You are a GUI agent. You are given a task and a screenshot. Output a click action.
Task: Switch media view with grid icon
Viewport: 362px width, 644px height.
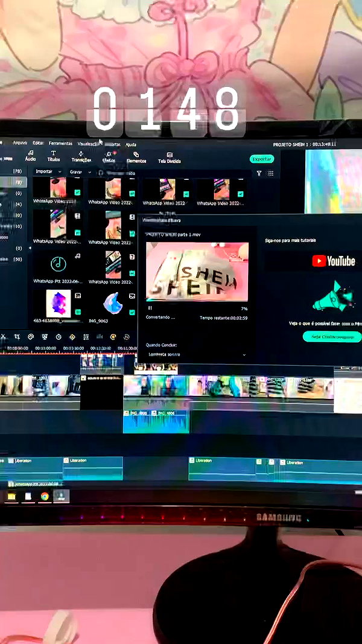(270, 173)
